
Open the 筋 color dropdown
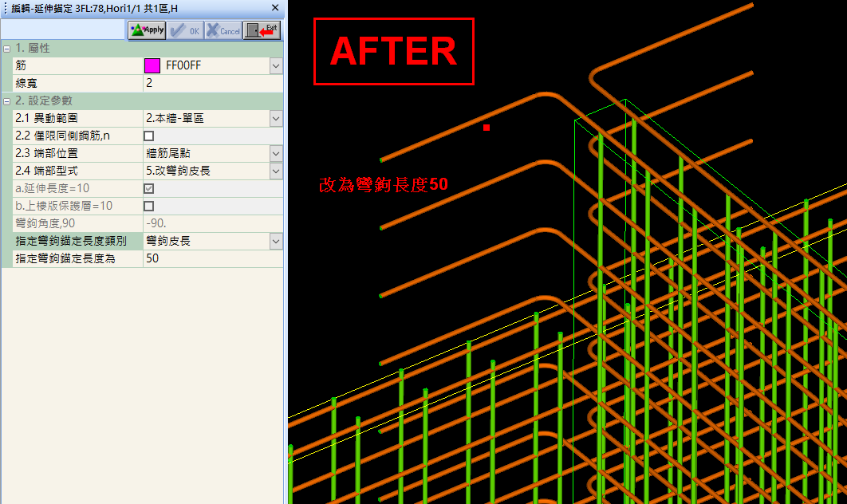pos(276,66)
